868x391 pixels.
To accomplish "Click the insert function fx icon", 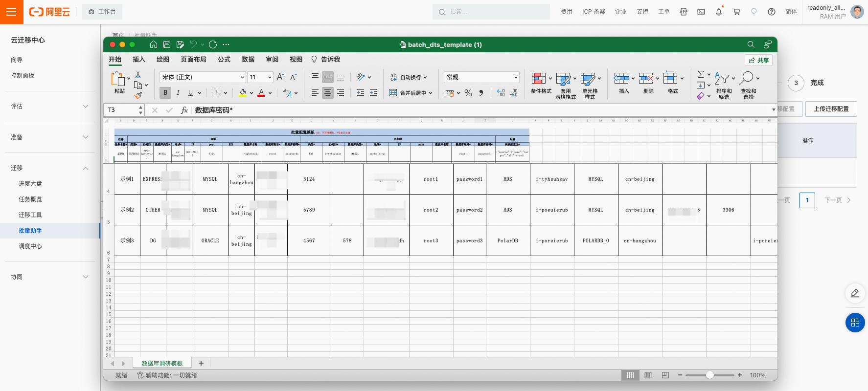I will [x=184, y=110].
